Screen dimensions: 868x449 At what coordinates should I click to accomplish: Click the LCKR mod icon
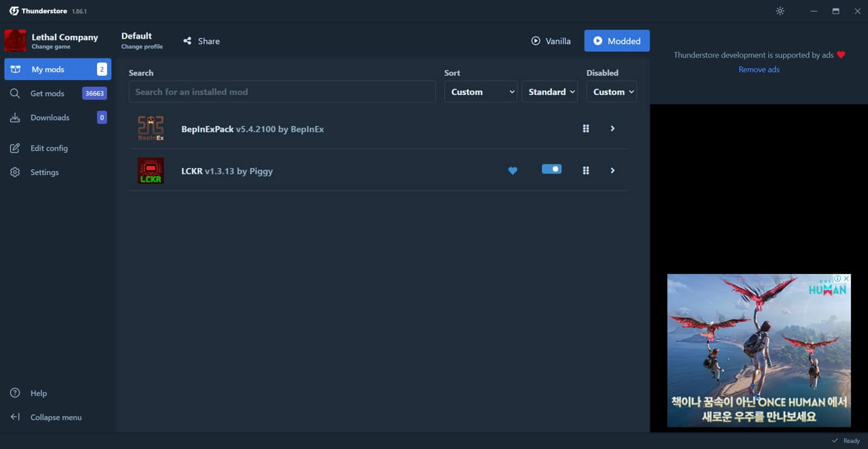point(151,171)
